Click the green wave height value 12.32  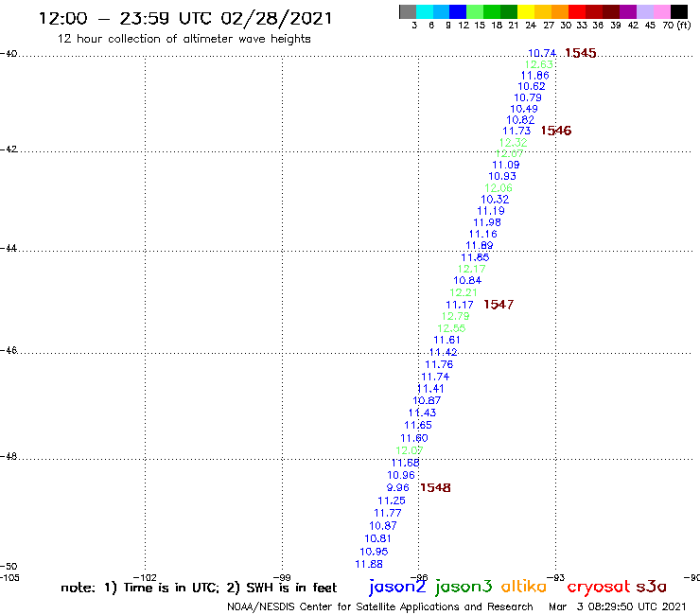[x=513, y=143]
